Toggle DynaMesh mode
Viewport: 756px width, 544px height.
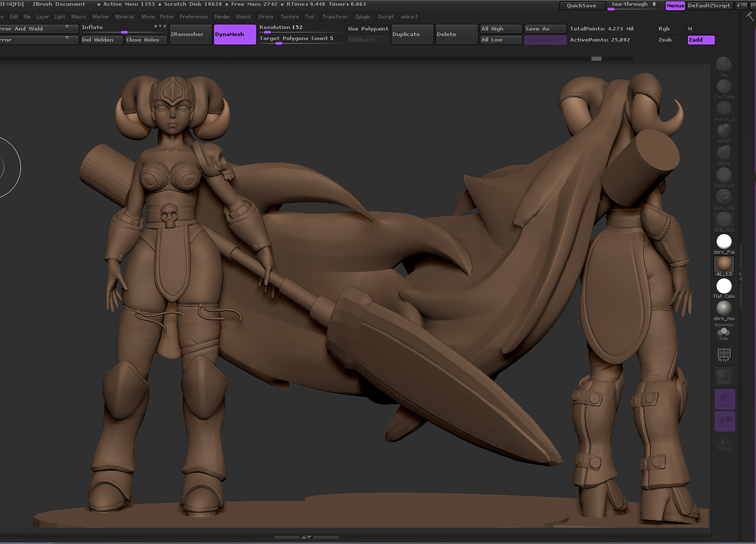coord(235,35)
